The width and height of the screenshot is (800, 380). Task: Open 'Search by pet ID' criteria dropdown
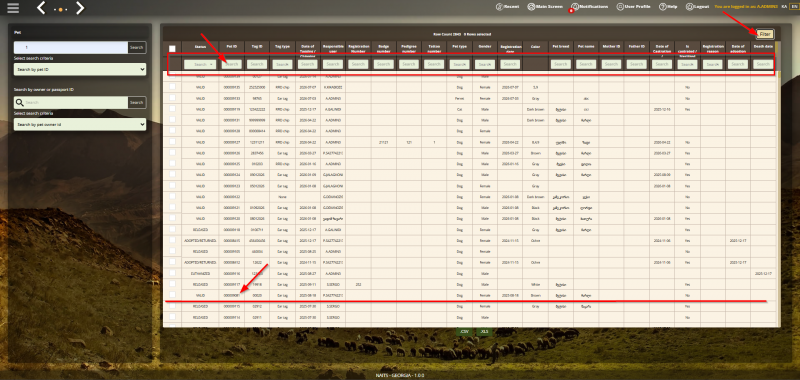[x=80, y=69]
